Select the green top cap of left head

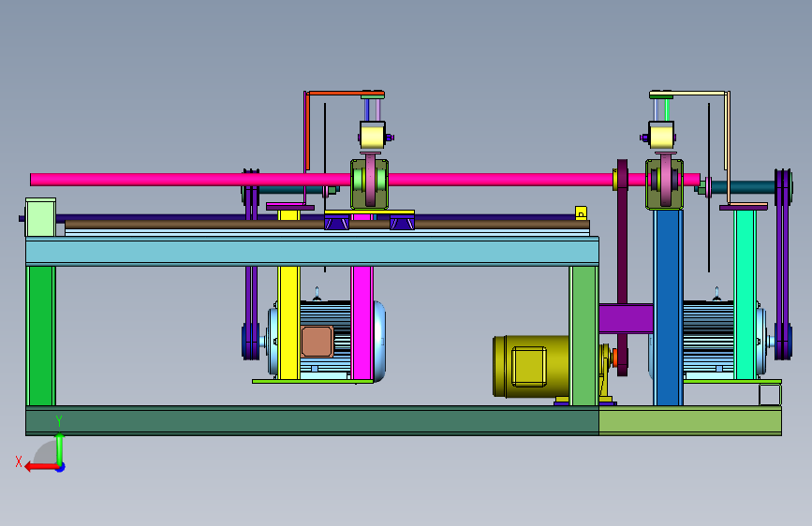click(x=373, y=96)
